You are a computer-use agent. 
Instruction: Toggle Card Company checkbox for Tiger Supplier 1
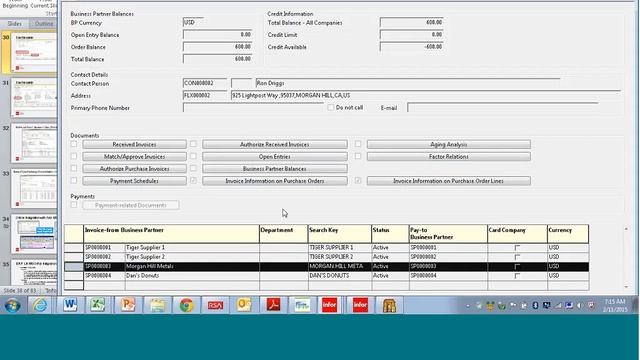click(x=517, y=248)
